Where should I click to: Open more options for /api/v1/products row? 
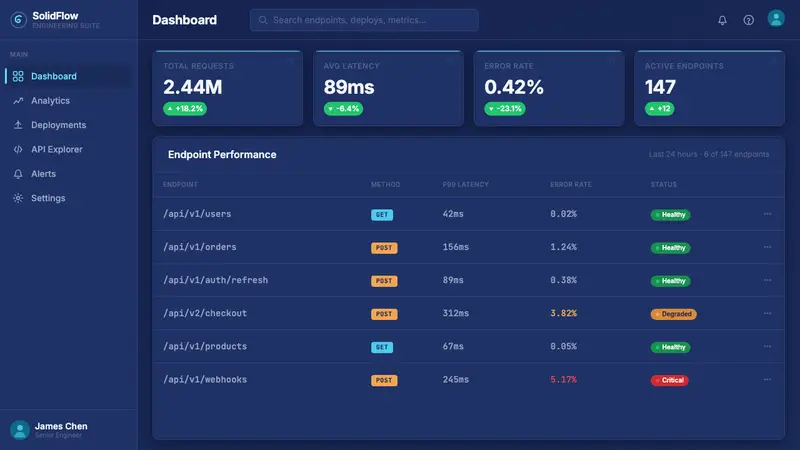767,346
